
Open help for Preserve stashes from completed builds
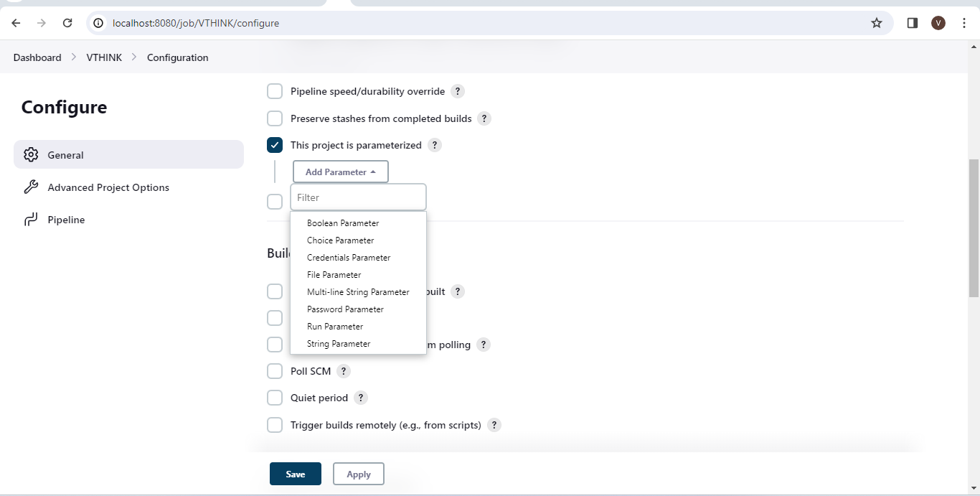(x=484, y=118)
